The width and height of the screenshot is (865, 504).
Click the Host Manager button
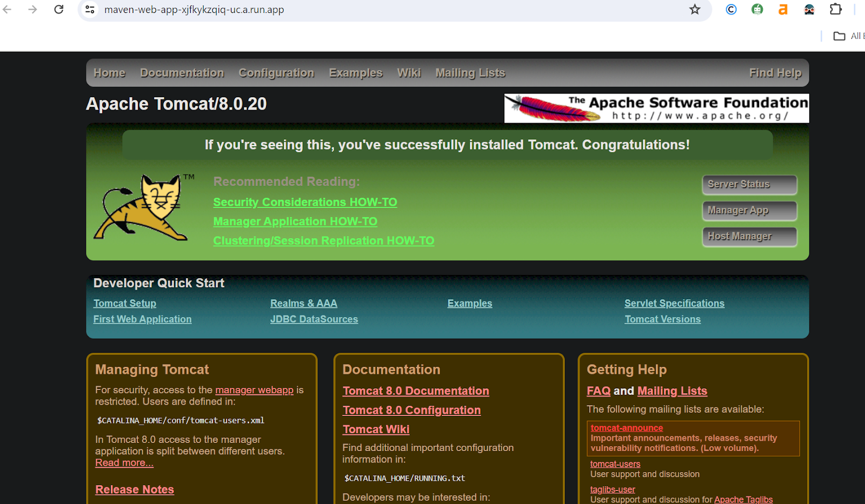(749, 237)
